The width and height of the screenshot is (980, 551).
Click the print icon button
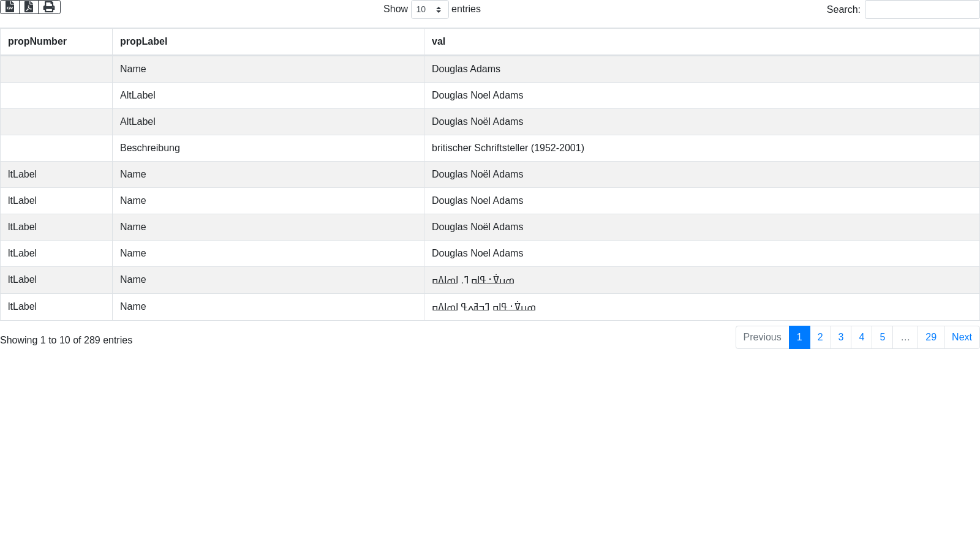(x=49, y=7)
